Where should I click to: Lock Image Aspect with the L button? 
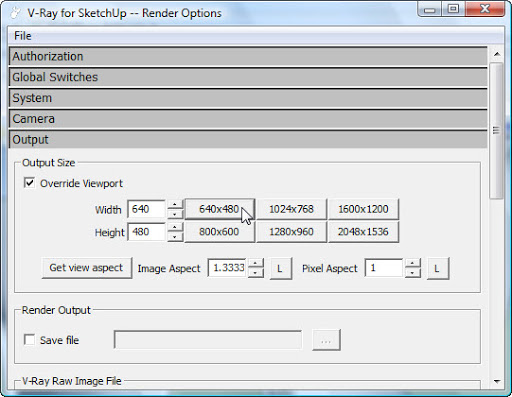pos(280,268)
